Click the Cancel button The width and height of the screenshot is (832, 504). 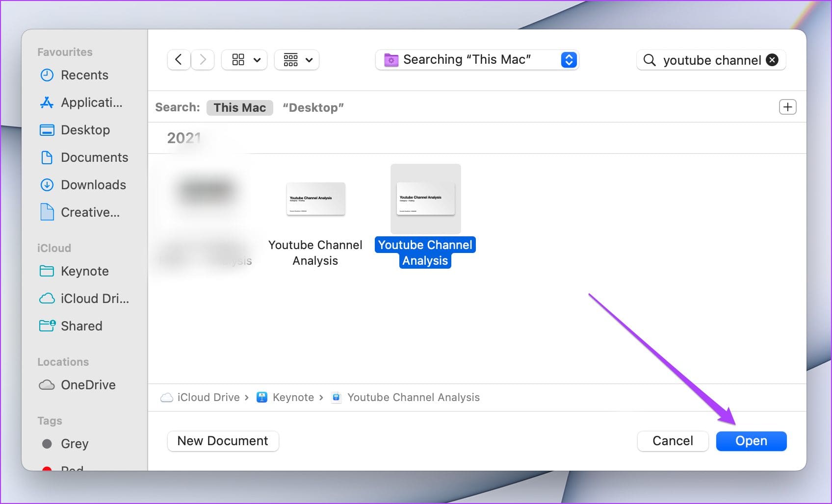(x=673, y=441)
